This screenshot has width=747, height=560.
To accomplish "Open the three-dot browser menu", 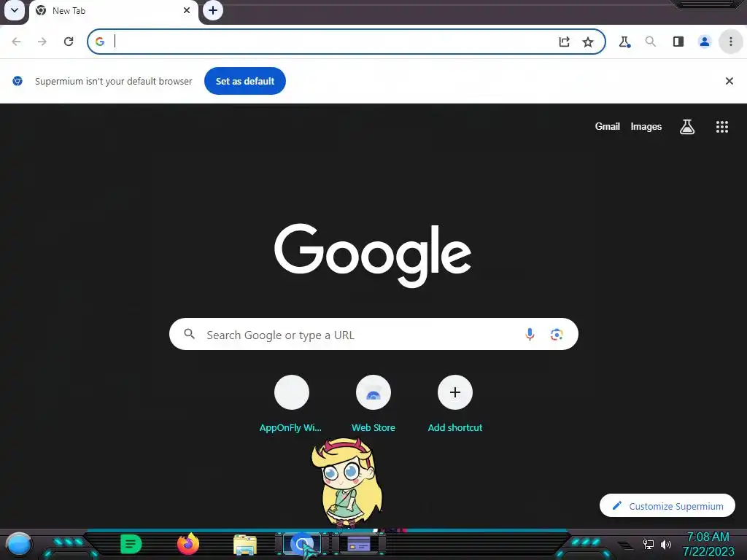I will click(x=730, y=42).
